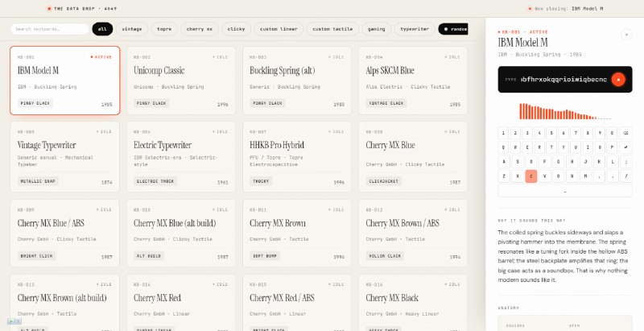Viewport: 644px width, 331px height.
Task: Close the IBM Model M detail panel
Action: pos(626,35)
